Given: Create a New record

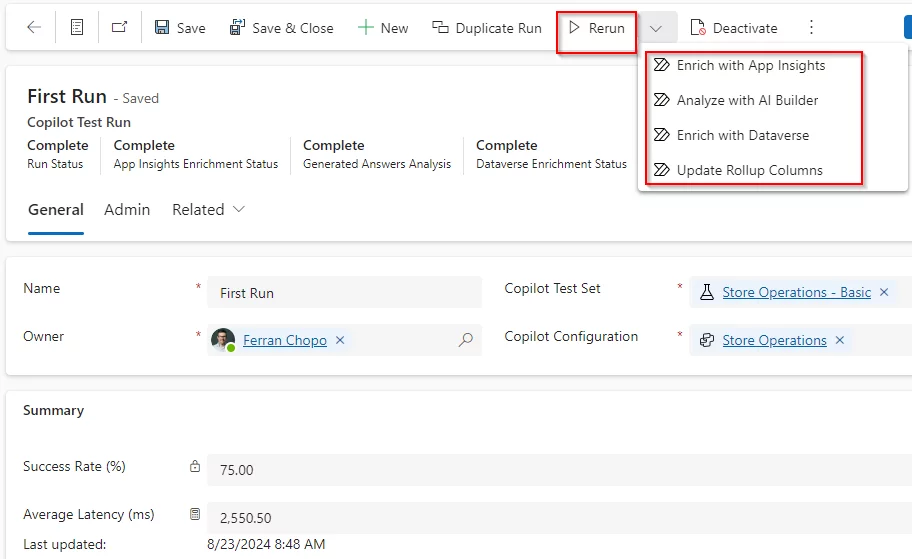Looking at the screenshot, I should coord(383,28).
